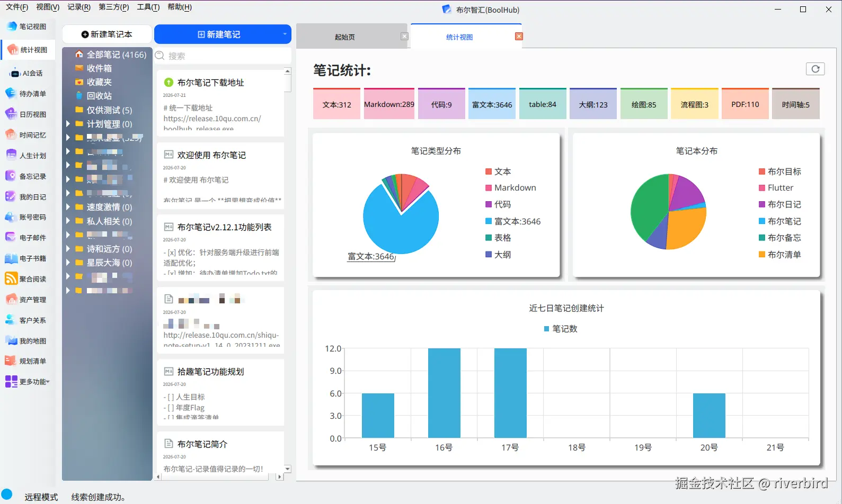Open the 布尔笔记下载地址 note
Screen dimensions: 842x504
(x=220, y=103)
